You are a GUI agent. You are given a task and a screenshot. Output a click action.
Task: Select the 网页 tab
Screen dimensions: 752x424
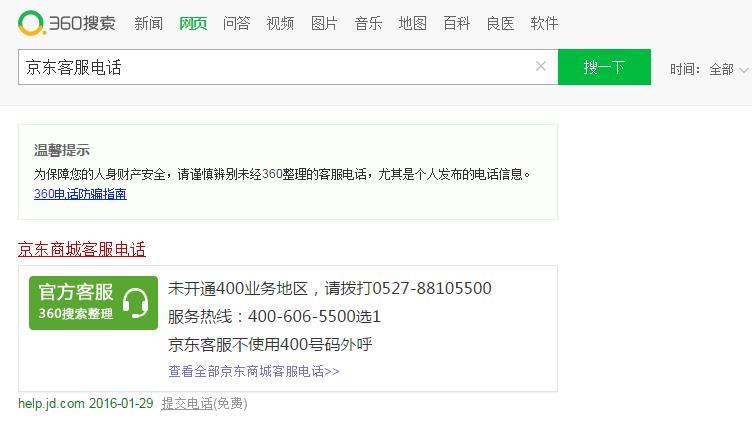(x=193, y=23)
